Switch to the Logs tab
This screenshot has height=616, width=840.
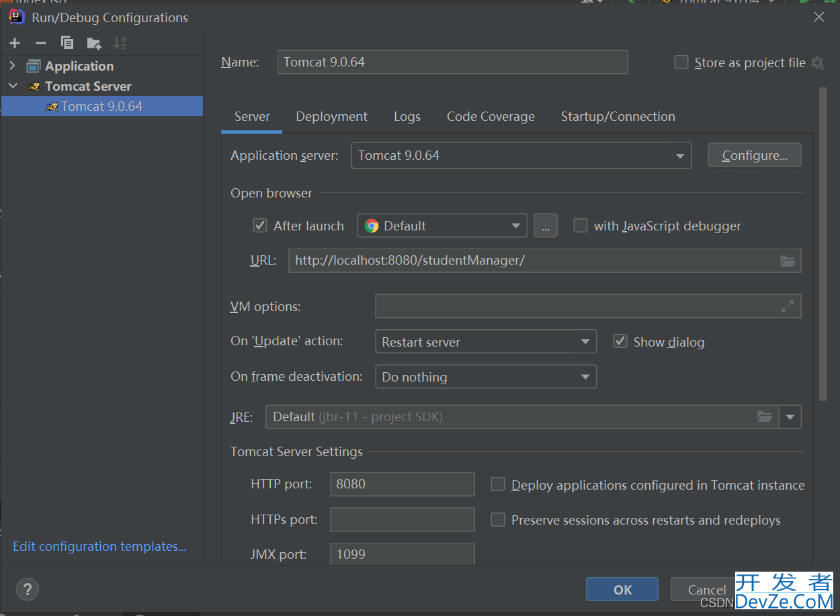[x=407, y=117]
